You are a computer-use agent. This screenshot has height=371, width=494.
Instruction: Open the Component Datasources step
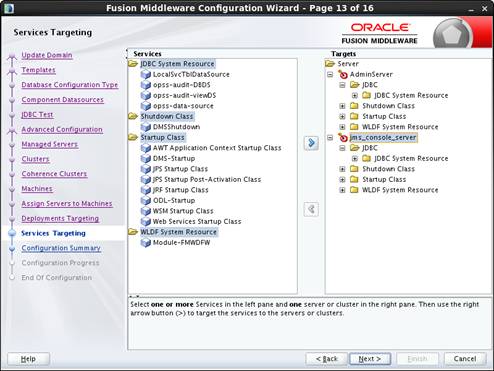click(62, 100)
